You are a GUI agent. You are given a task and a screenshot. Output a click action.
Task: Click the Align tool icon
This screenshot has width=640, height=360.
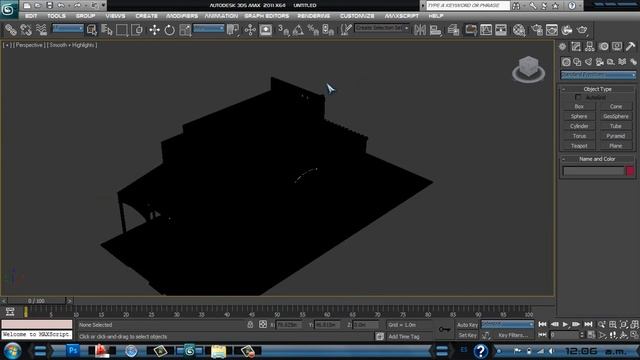tap(435, 30)
